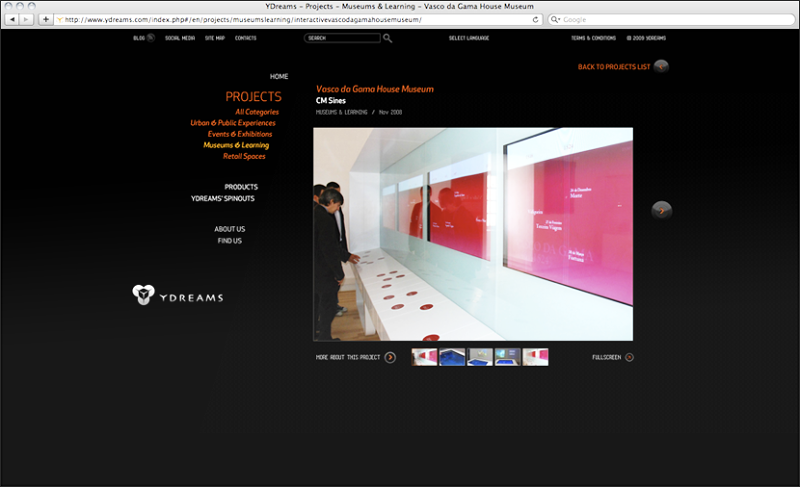Click the Add Bookmark plus button
The height and width of the screenshot is (487, 800).
(x=46, y=19)
